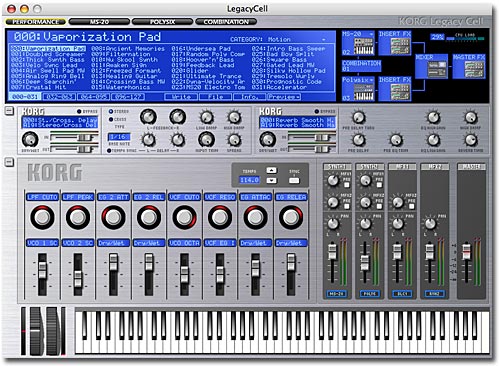Toggle the SYNTH2 MFX1 PRE switch
This screenshot has height=366, width=500.
tap(379, 185)
